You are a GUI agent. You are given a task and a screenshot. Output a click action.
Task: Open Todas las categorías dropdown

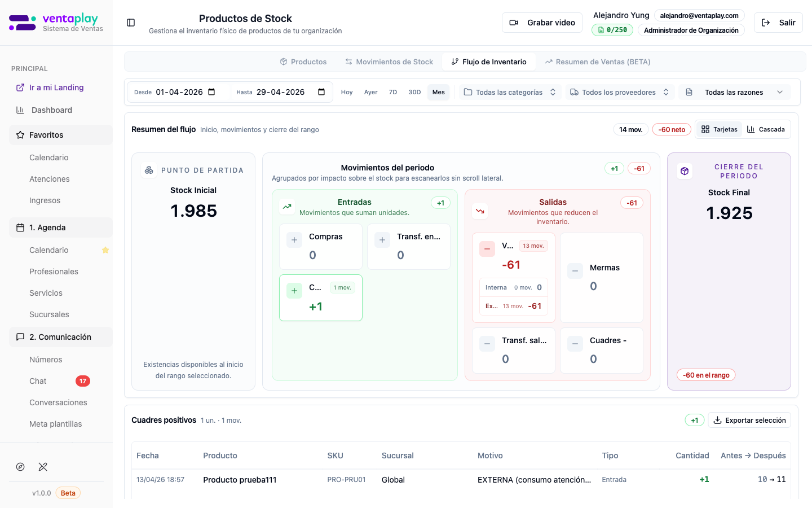point(510,92)
